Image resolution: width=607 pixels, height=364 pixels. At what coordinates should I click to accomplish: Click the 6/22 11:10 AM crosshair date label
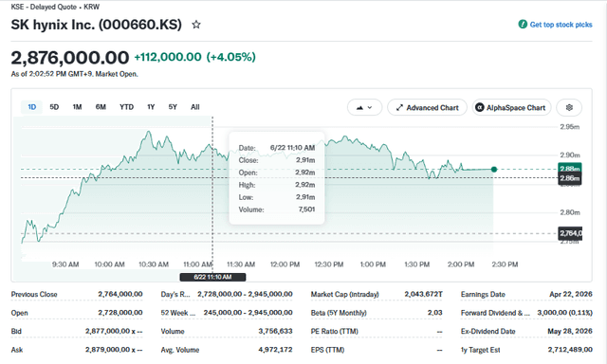coord(212,277)
